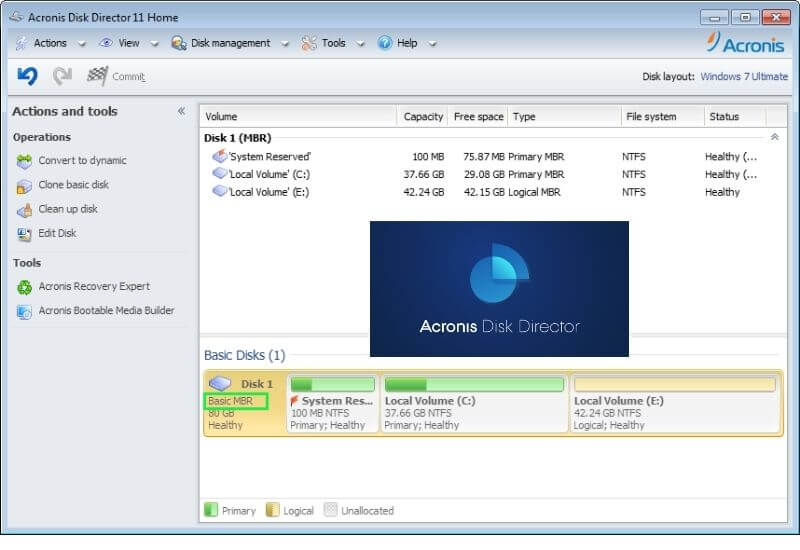Click the Convert to dynamic icon
The width and height of the screenshot is (800, 550).
click(x=25, y=161)
